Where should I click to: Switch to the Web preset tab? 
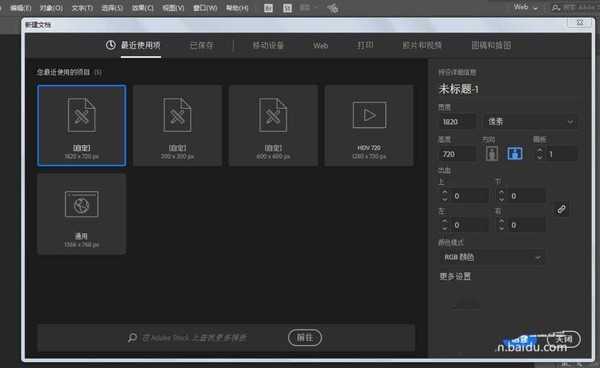[320, 45]
